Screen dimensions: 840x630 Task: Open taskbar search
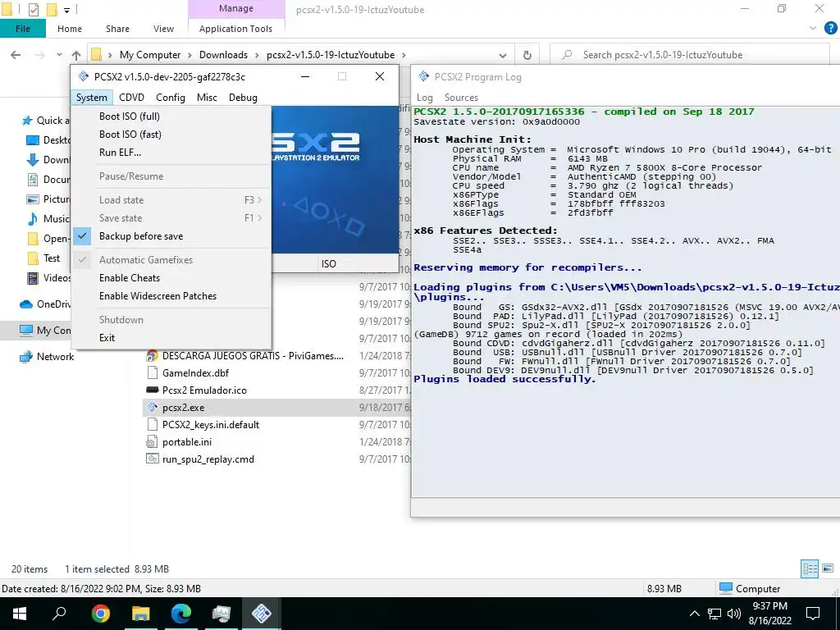click(x=59, y=614)
